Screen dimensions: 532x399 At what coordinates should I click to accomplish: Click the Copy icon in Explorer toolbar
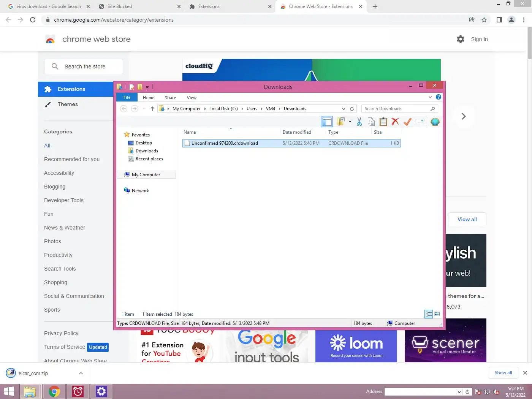click(x=371, y=122)
